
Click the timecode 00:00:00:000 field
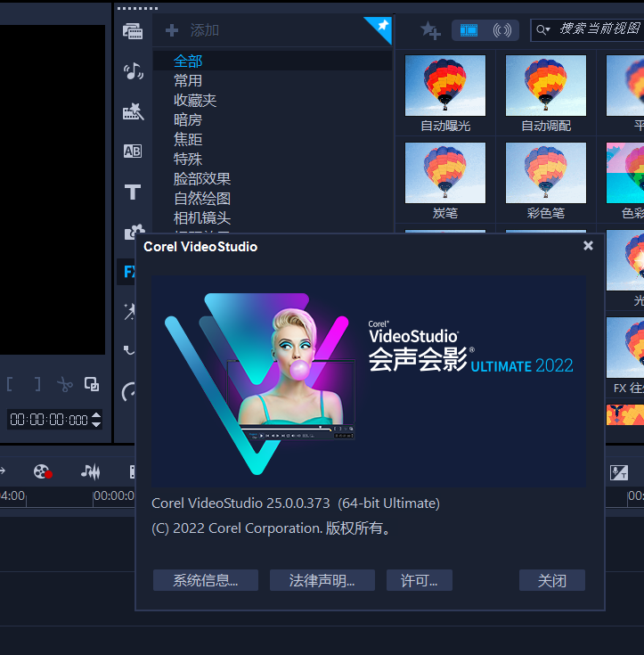[x=49, y=420]
